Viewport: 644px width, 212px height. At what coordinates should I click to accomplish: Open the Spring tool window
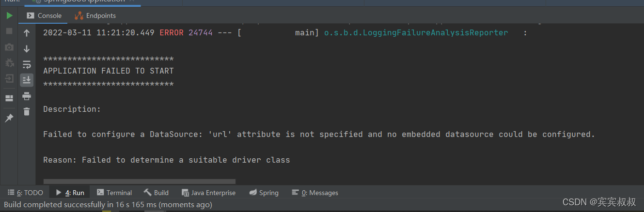264,193
